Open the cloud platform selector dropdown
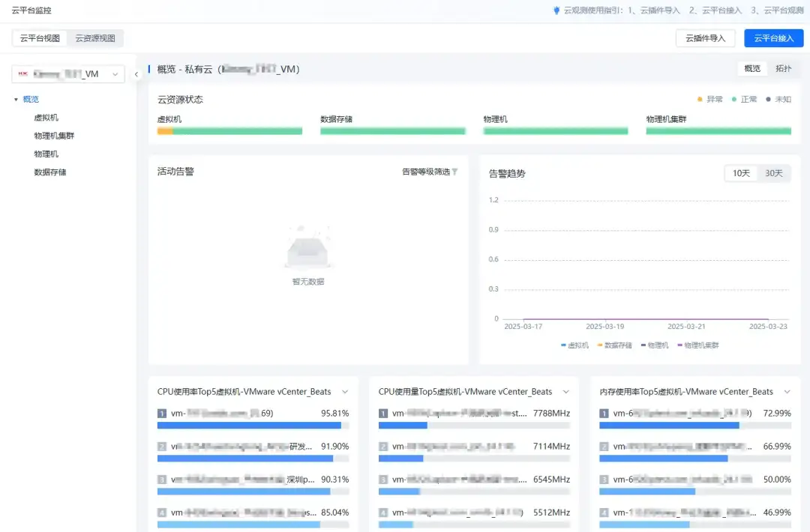The image size is (810, 532). pos(68,74)
